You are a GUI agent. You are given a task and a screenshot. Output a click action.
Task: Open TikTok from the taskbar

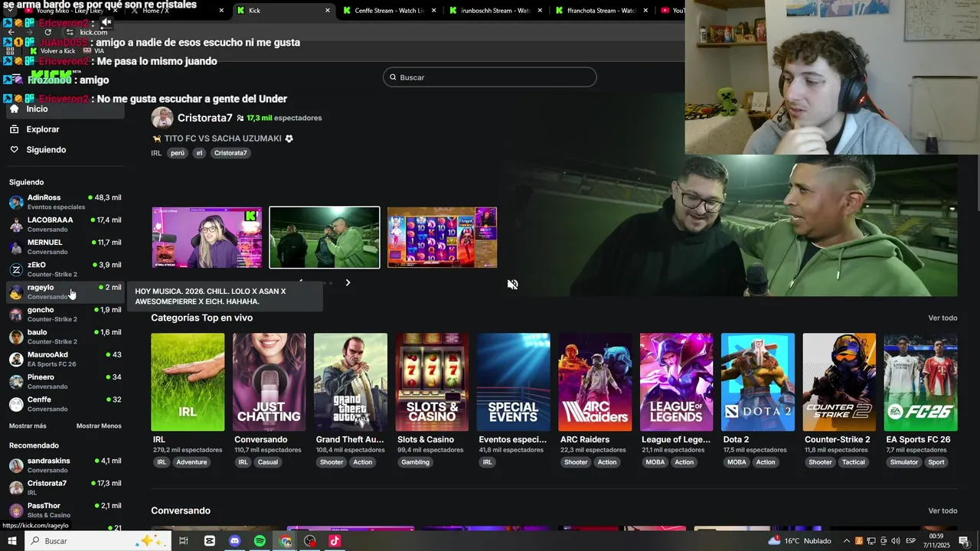(335, 541)
